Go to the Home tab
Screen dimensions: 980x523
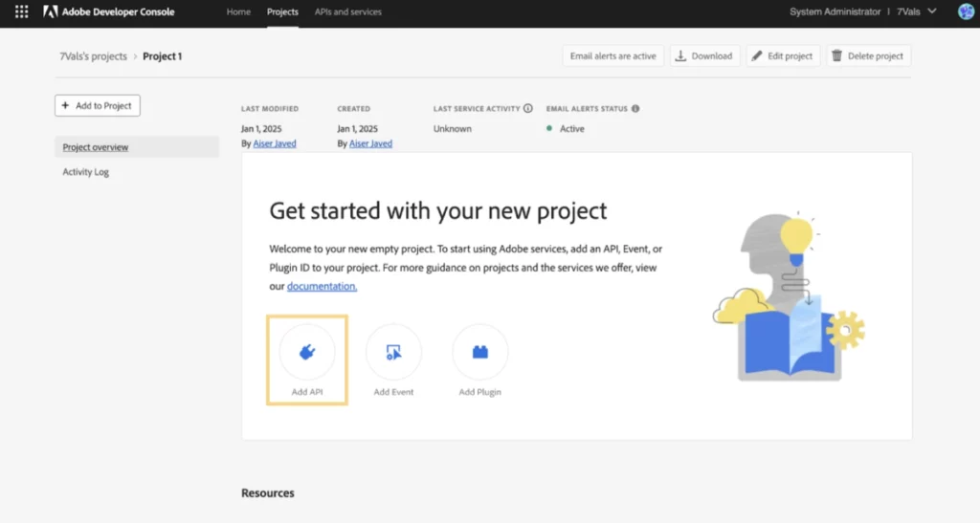[238, 11]
